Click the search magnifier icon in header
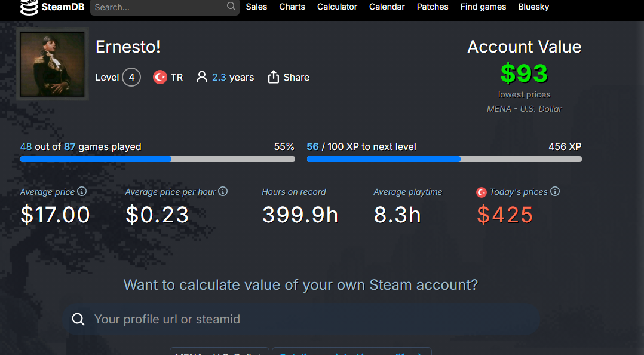The height and width of the screenshot is (355, 644). pos(231,7)
